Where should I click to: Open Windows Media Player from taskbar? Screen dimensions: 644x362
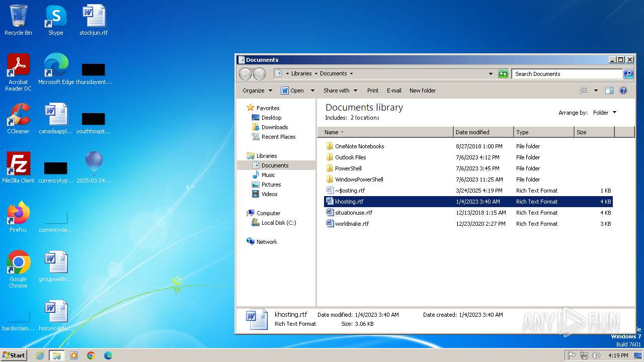pyautogui.click(x=74, y=355)
